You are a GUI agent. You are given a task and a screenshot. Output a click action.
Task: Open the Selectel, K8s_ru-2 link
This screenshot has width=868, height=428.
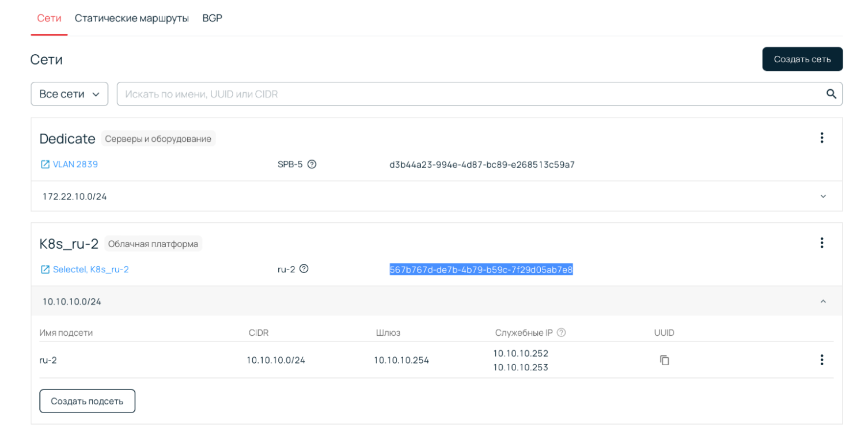tap(90, 269)
